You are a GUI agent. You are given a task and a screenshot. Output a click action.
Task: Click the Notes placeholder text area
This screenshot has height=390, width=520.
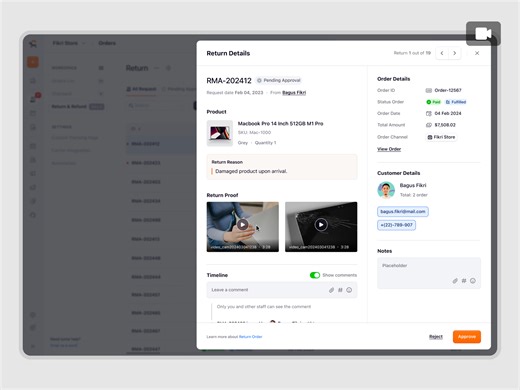(429, 273)
